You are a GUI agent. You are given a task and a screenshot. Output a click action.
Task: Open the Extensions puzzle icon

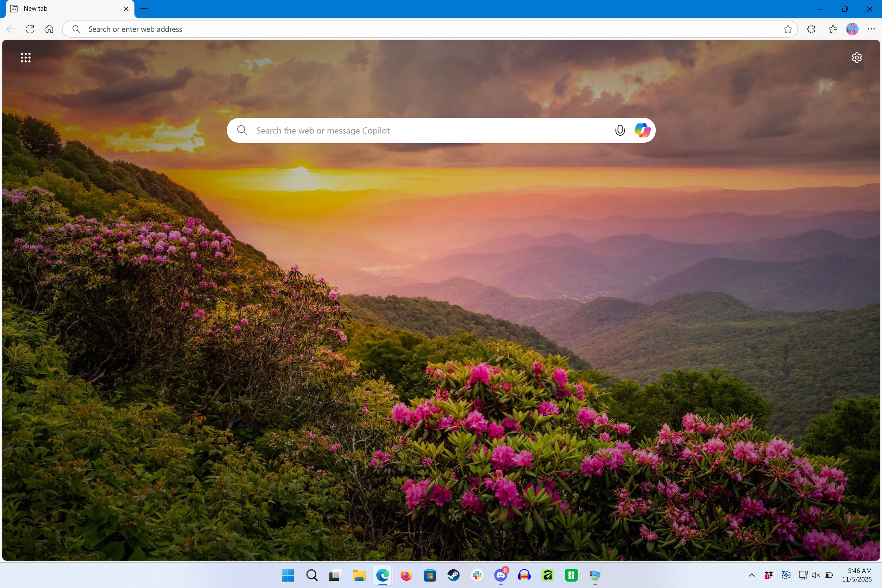coord(811,29)
